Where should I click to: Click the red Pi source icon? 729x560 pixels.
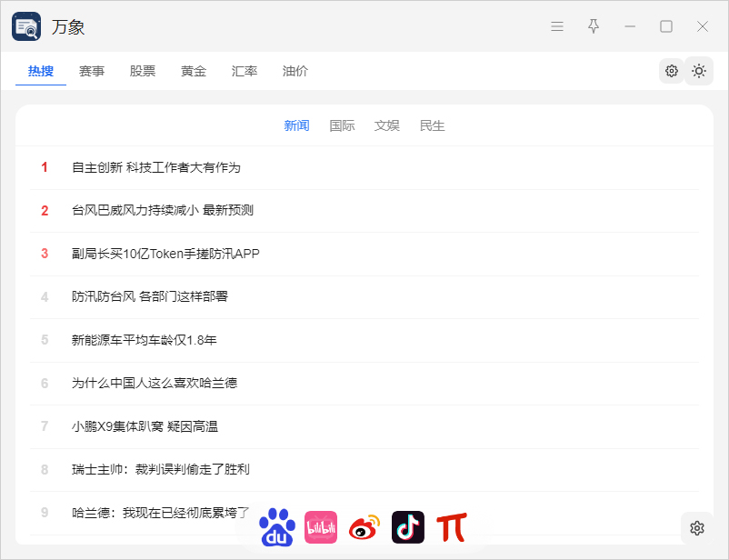pos(452,527)
